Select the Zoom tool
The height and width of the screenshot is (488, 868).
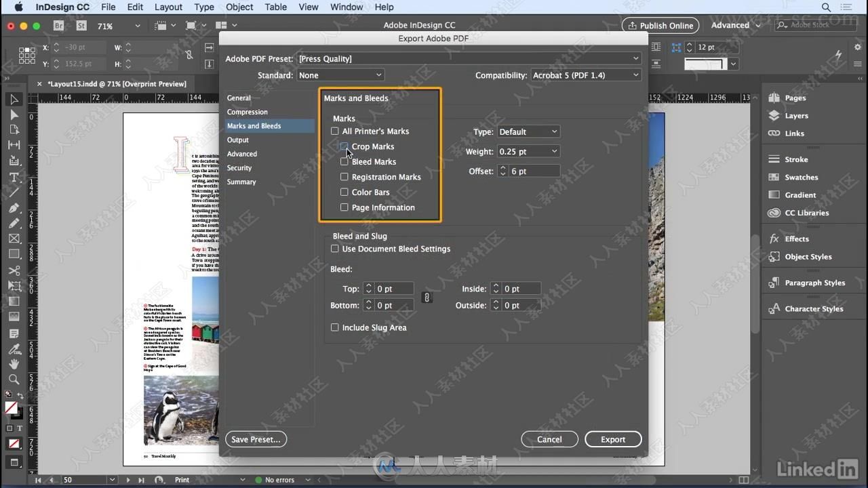pyautogui.click(x=14, y=380)
